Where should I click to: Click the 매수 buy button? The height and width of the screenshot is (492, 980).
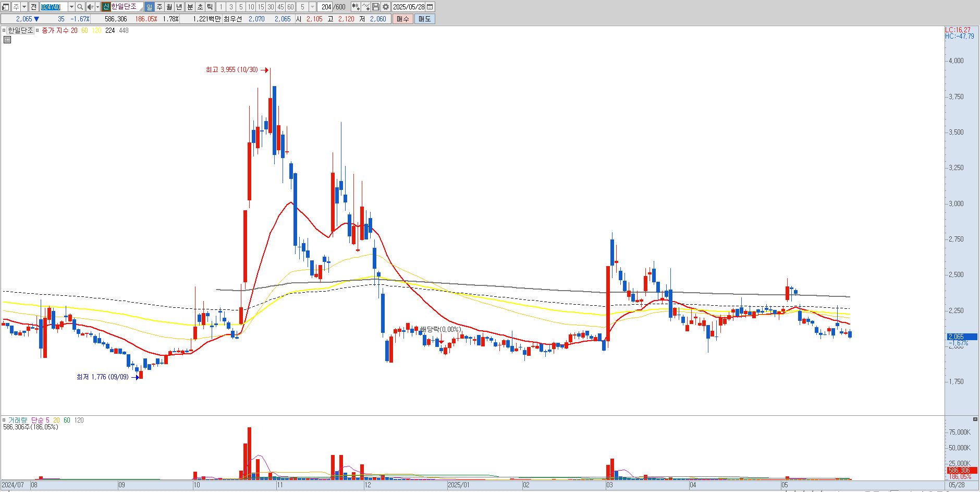tap(403, 19)
